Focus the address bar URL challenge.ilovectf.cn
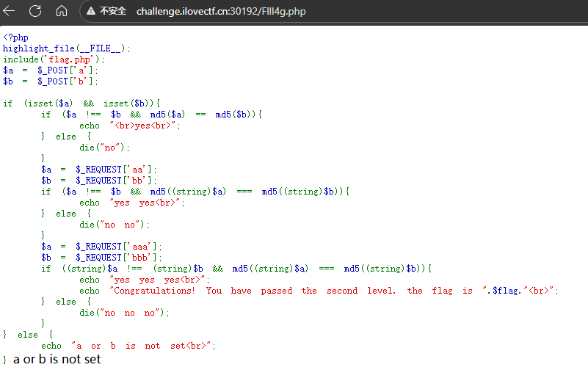This screenshot has height=381, width=588. 221,11
